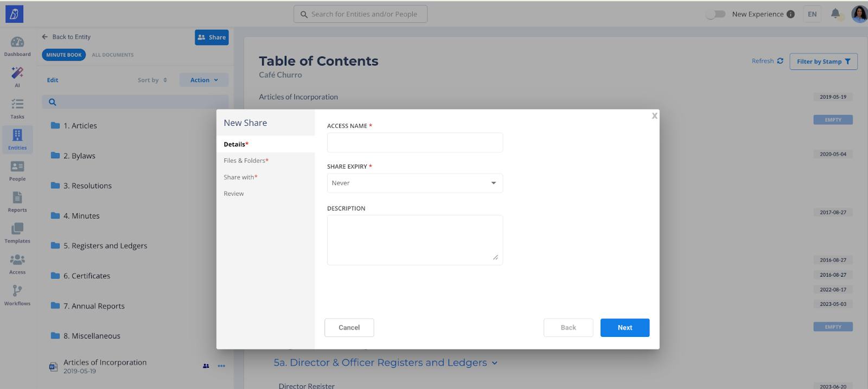The width and height of the screenshot is (868, 389).
Task: Open the Share Expiry dropdown
Action: pyautogui.click(x=414, y=183)
